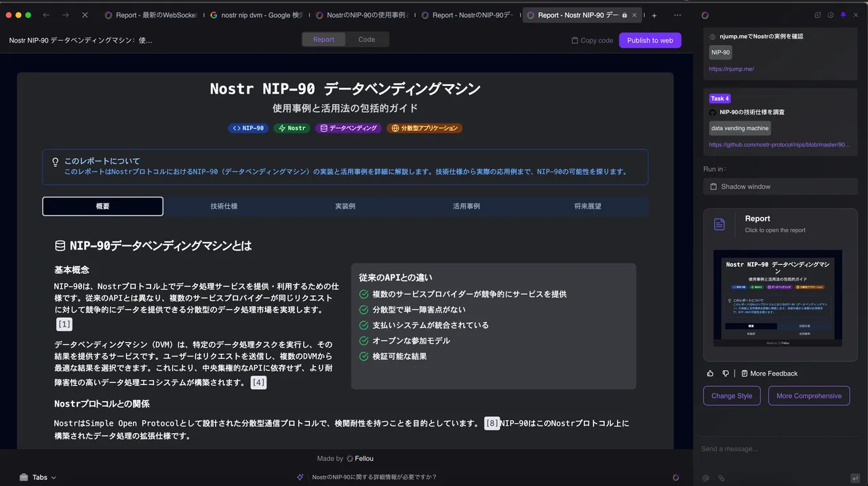Switch to fourth Report - NostrのNIP-90 tab
The image size is (868, 486).
pos(469,15)
